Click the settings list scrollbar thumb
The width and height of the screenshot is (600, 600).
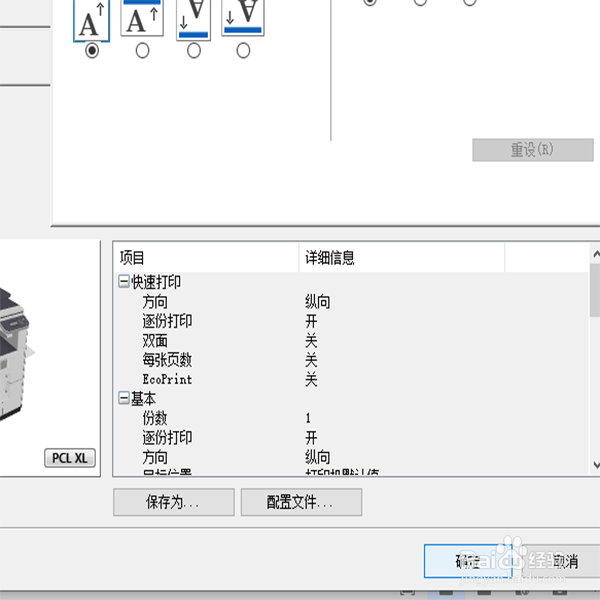(x=595, y=290)
